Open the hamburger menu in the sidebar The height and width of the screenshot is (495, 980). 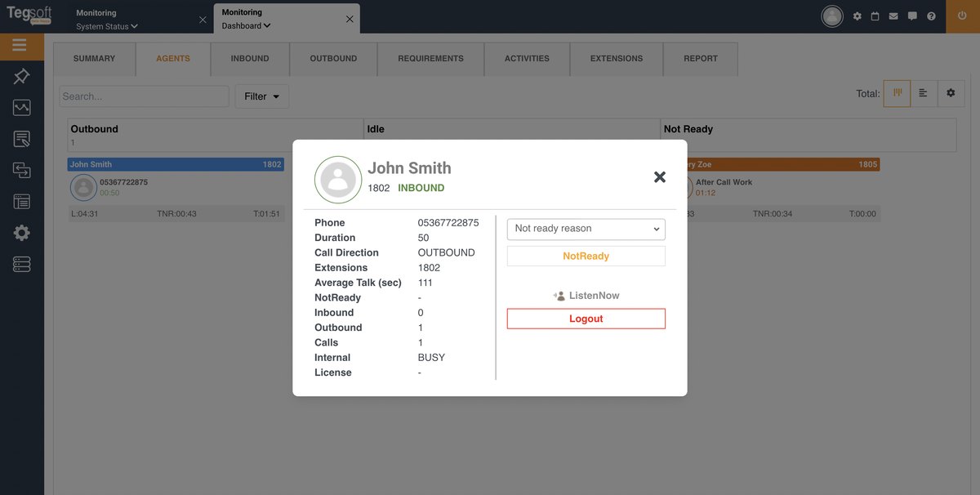pyautogui.click(x=20, y=46)
